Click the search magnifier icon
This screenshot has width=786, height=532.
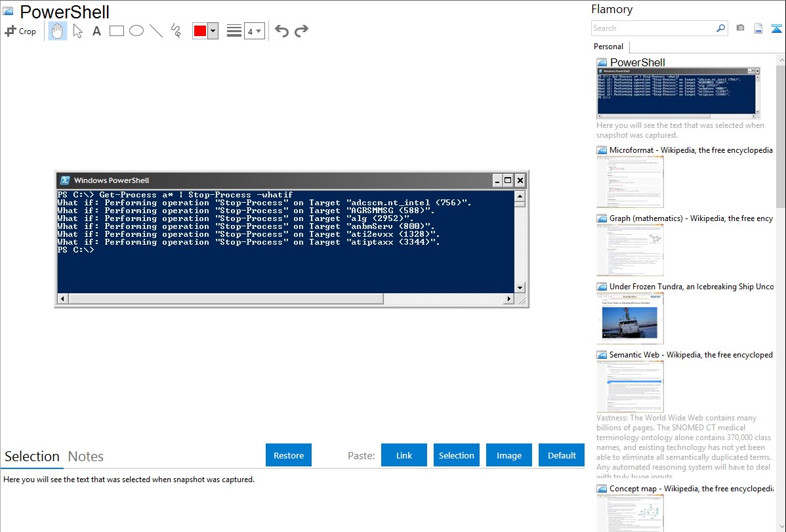click(721, 28)
